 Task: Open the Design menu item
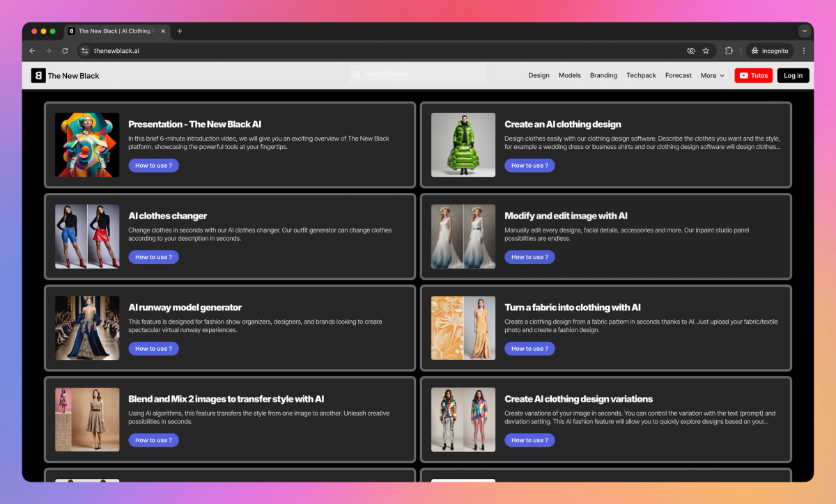[x=539, y=75]
